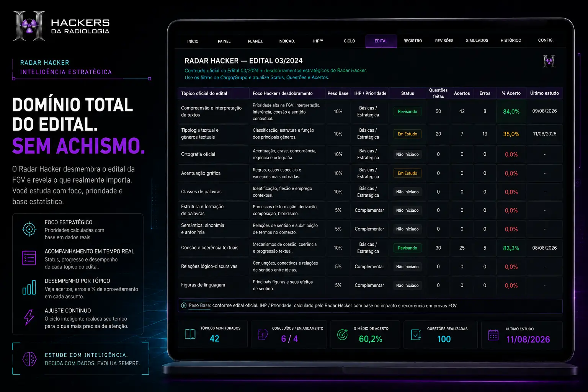Click the Revisando status for Compreensão e interpretação
The image size is (588, 392).
[407, 111]
